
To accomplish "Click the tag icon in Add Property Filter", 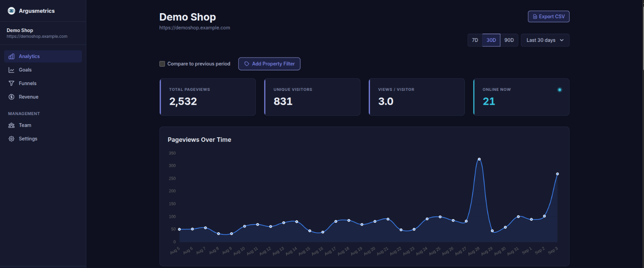I will pos(247,64).
